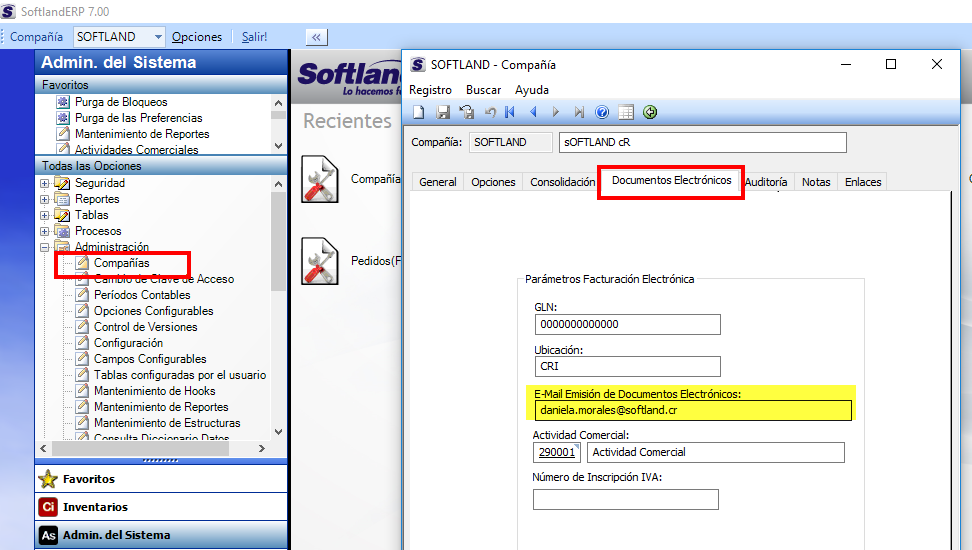The image size is (972, 550).
Task: Open Opciones Configurables in tree
Action: click(154, 311)
